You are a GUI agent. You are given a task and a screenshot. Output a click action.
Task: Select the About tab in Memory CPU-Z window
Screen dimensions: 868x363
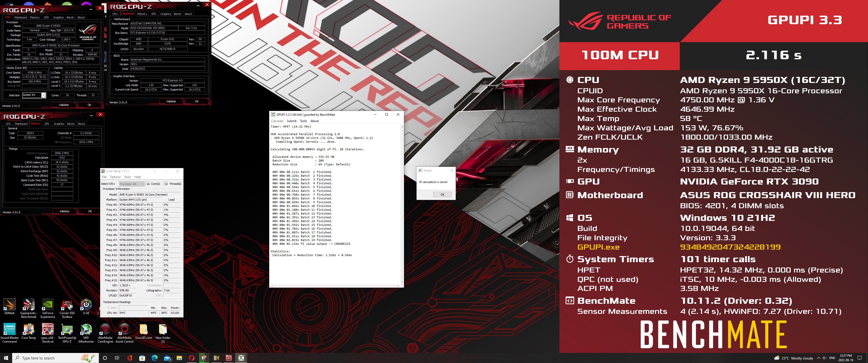click(82, 124)
